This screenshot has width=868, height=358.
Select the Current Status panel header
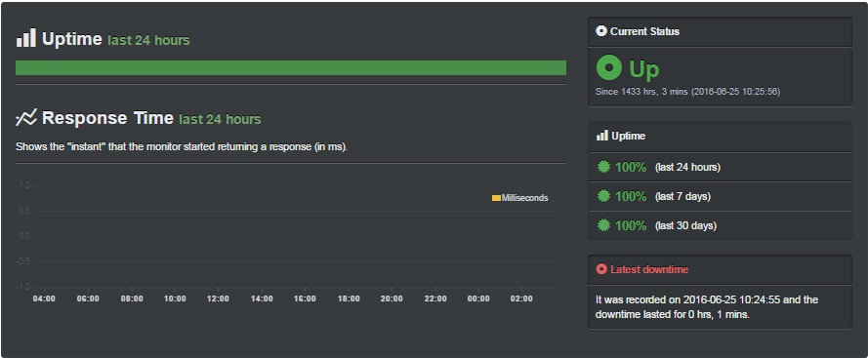(x=720, y=31)
